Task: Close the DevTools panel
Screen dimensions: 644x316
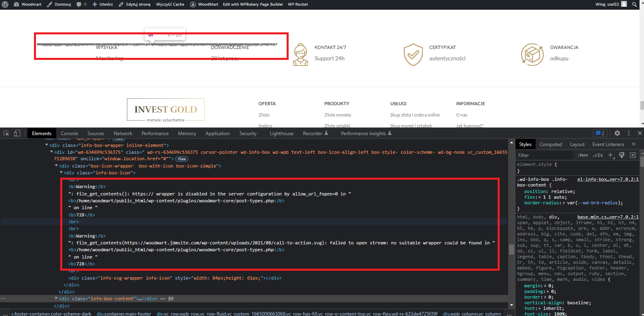Action: tap(640, 133)
